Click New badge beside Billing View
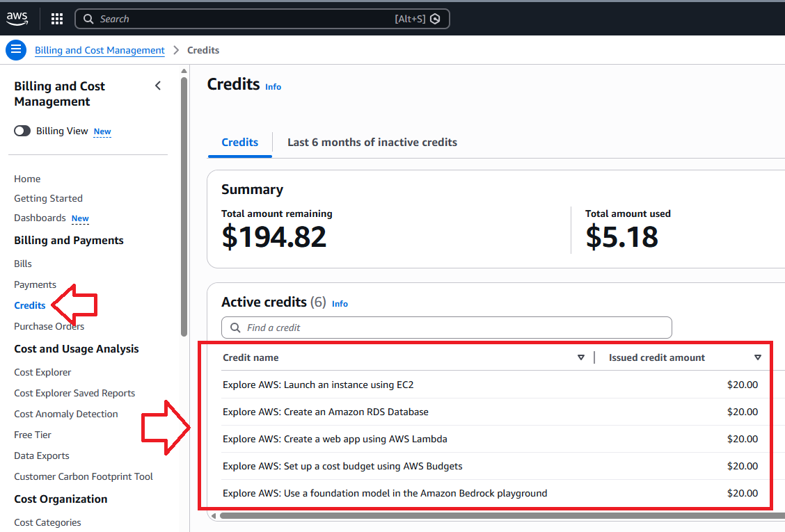This screenshot has width=785, height=532. point(102,131)
